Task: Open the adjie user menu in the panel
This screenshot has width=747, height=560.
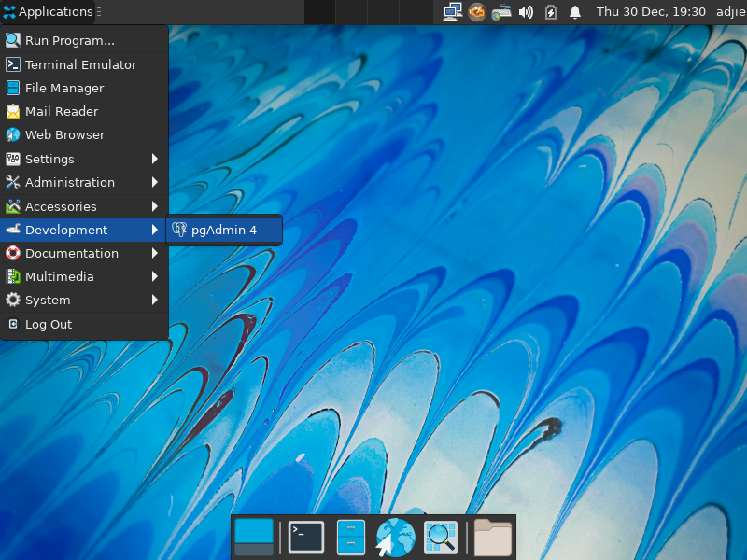Action: point(731,12)
